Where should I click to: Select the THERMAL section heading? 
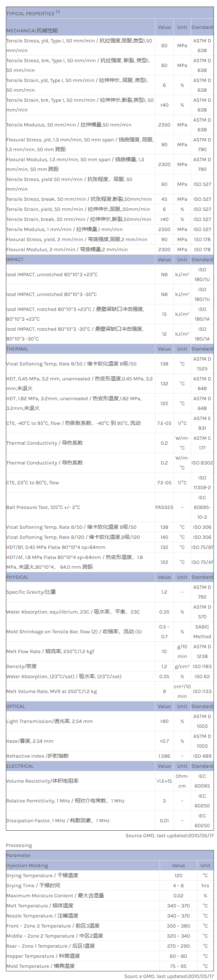[17, 349]
